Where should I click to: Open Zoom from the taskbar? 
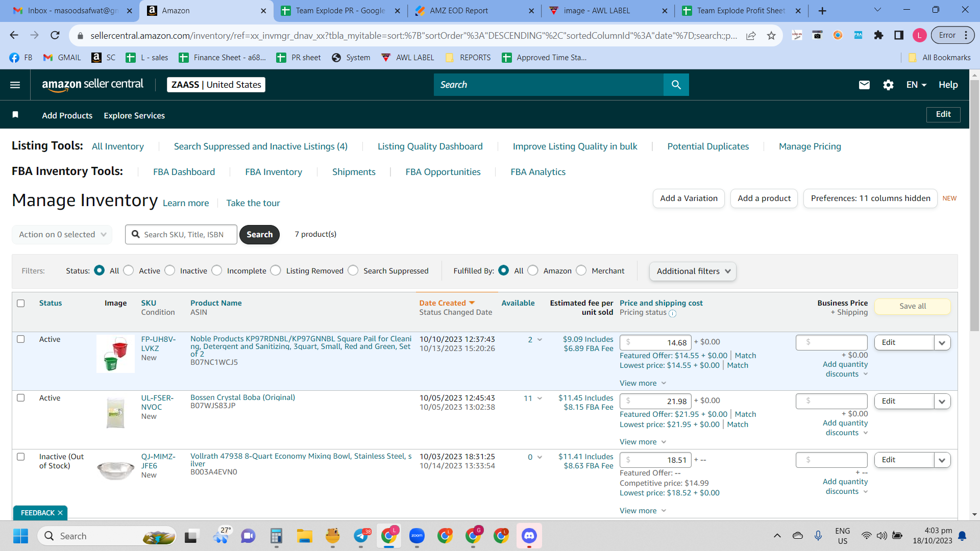pos(417,536)
